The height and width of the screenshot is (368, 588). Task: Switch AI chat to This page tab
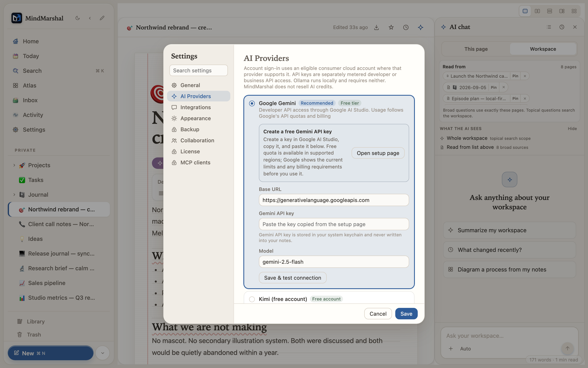point(476,49)
